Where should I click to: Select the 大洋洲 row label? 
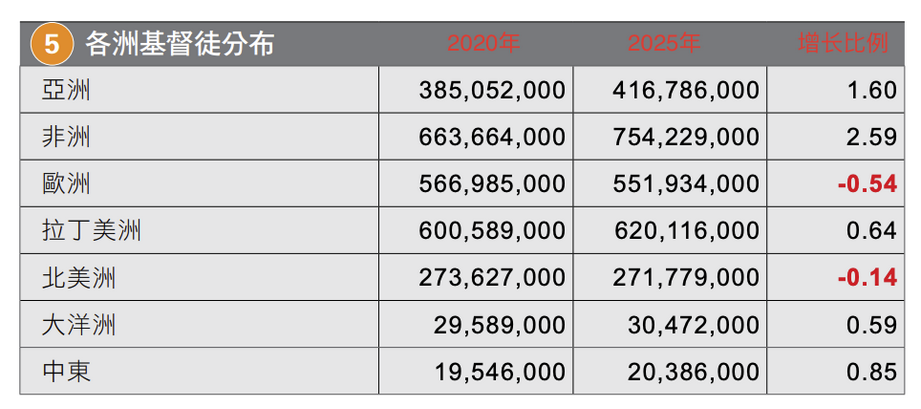80,325
